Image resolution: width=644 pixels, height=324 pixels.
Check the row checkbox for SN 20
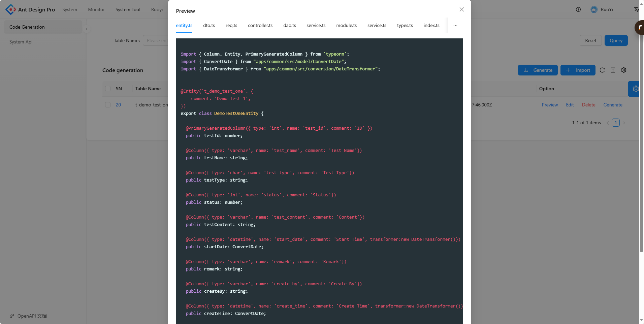click(108, 105)
